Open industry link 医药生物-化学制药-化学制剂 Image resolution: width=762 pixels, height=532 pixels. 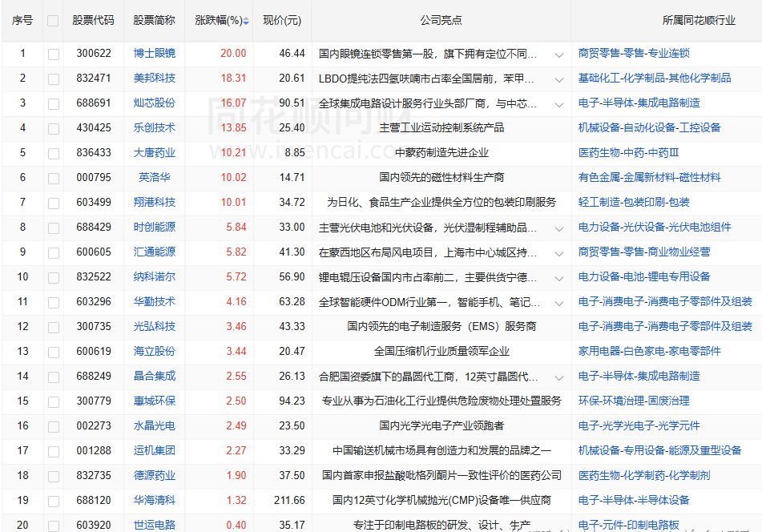[x=644, y=476]
